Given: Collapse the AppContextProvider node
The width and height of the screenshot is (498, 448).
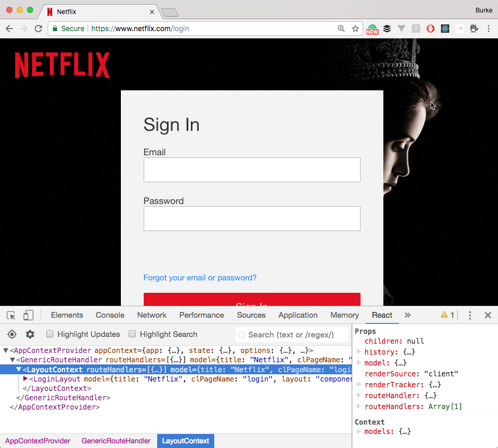Looking at the screenshot, I should click(6, 350).
